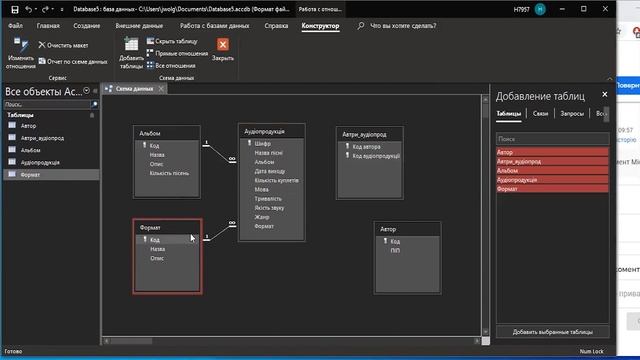
Task: Select Шифр key field in Аудіопродукція
Action: pyautogui.click(x=262, y=144)
